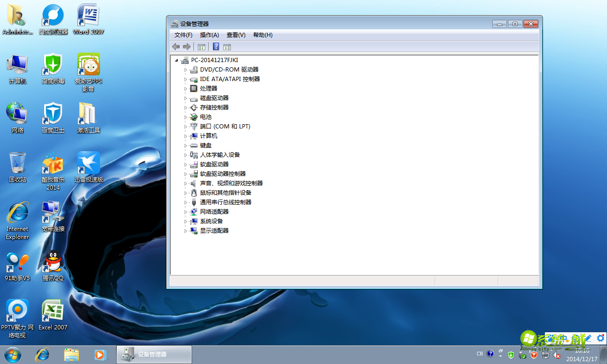Open the muted speaker icon in system tray

click(x=556, y=355)
